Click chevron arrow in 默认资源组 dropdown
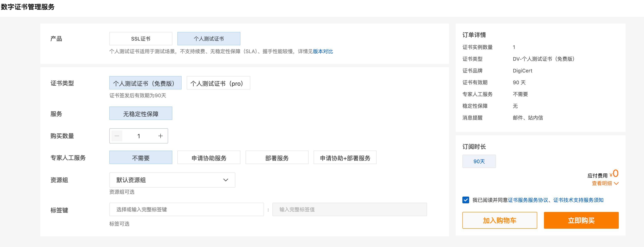Viewport: 644px width, 247px height. [226, 180]
